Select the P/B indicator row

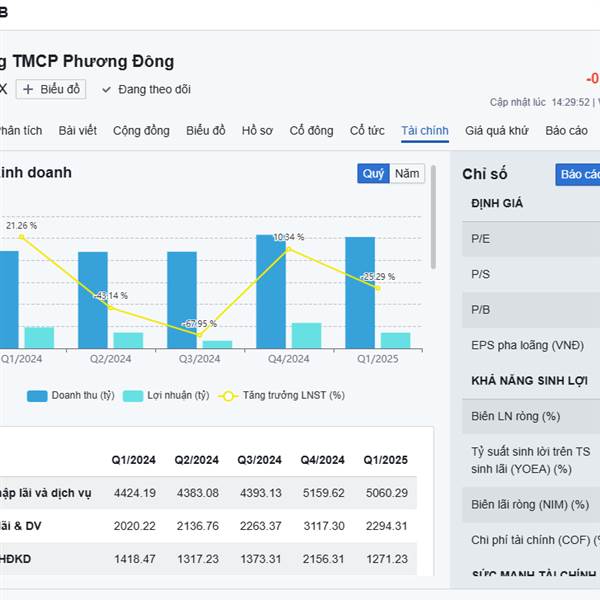click(531, 310)
